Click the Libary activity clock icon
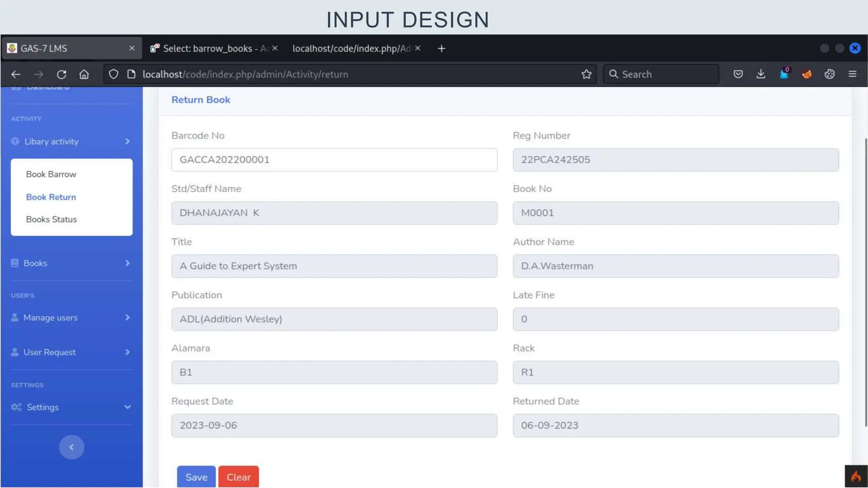 tap(15, 141)
